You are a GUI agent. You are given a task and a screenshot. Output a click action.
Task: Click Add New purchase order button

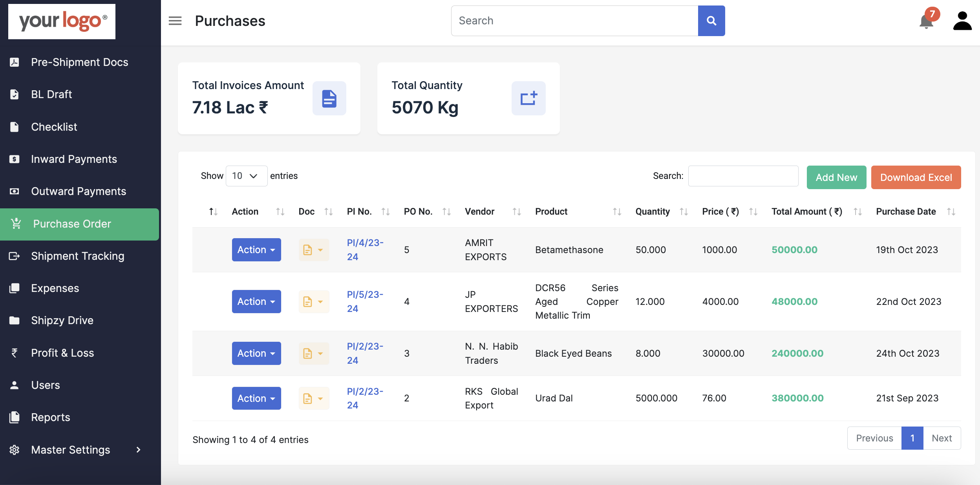[837, 176]
